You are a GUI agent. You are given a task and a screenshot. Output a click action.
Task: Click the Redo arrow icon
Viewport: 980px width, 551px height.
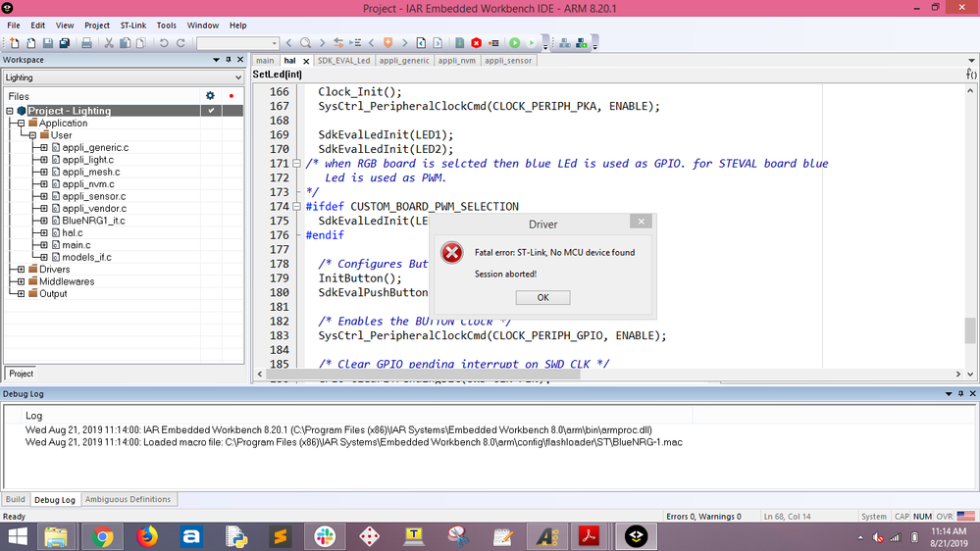tap(181, 43)
